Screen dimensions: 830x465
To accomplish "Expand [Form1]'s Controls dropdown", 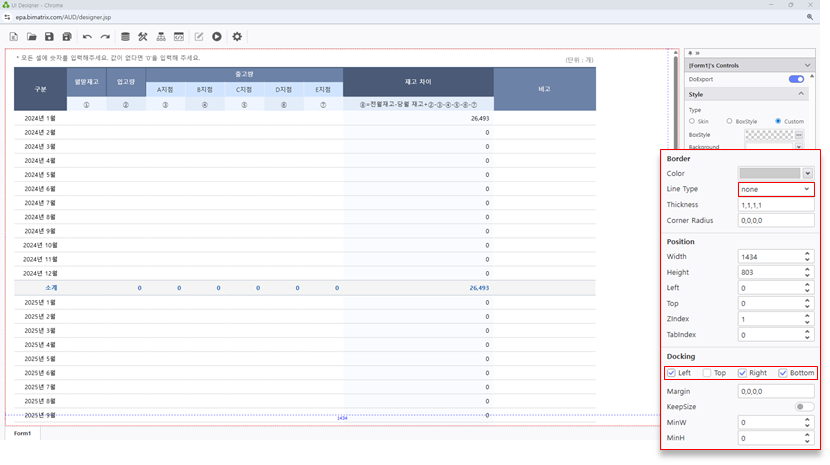I will pos(807,66).
